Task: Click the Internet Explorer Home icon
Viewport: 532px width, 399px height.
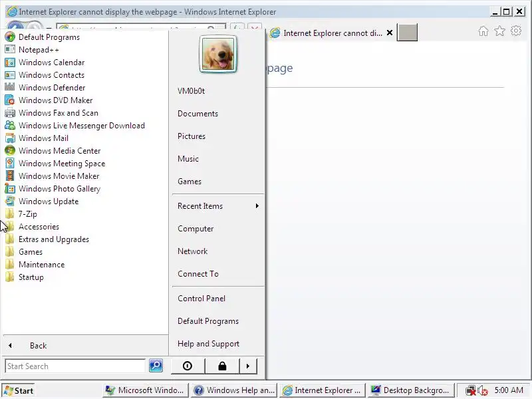Action: pyautogui.click(x=483, y=31)
